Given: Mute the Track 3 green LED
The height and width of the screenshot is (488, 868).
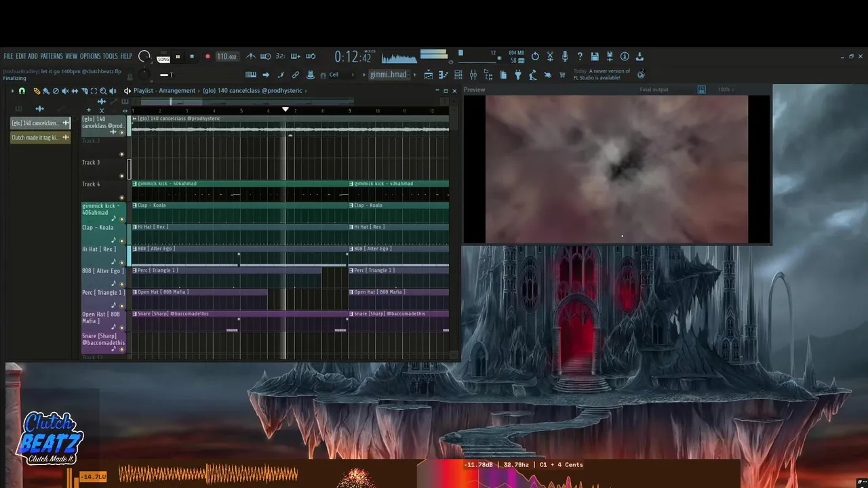Looking at the screenshot, I should click(x=122, y=176).
